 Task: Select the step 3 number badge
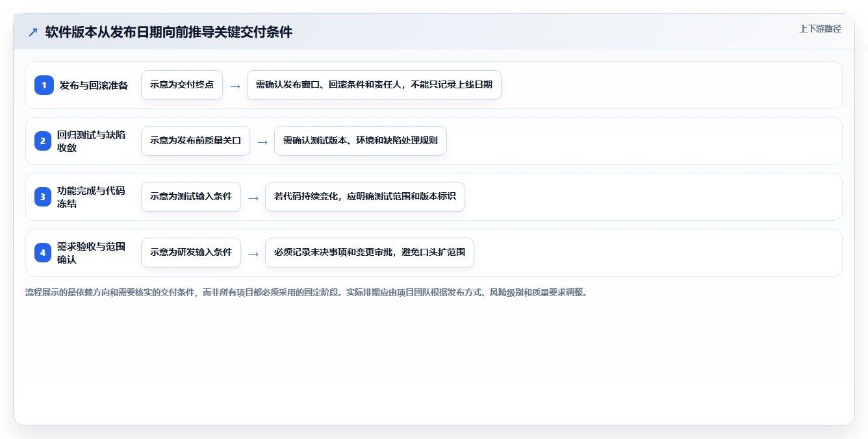[44, 197]
